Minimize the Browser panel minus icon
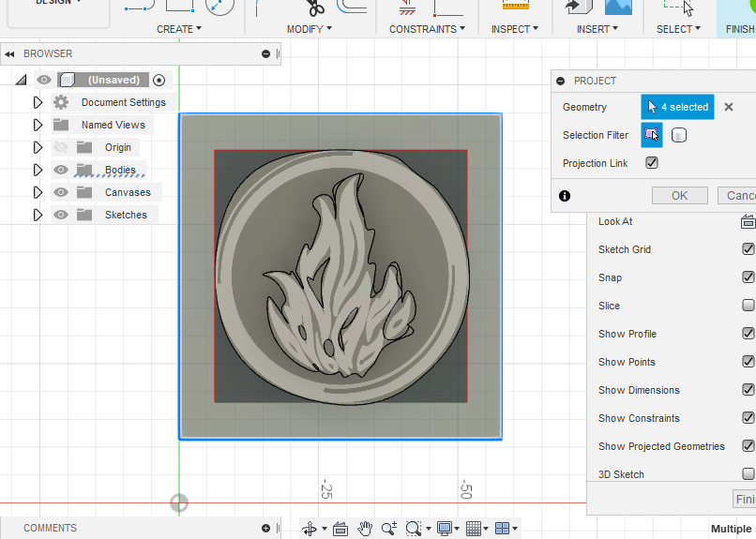 coord(265,54)
